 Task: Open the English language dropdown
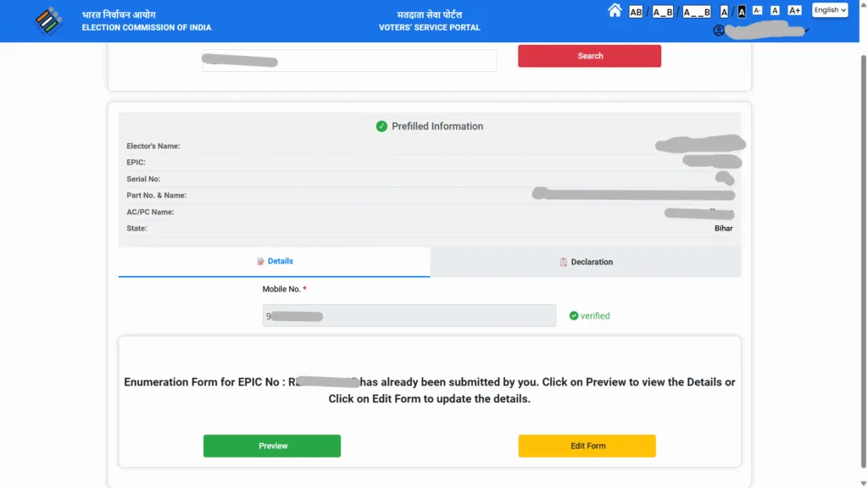829,10
